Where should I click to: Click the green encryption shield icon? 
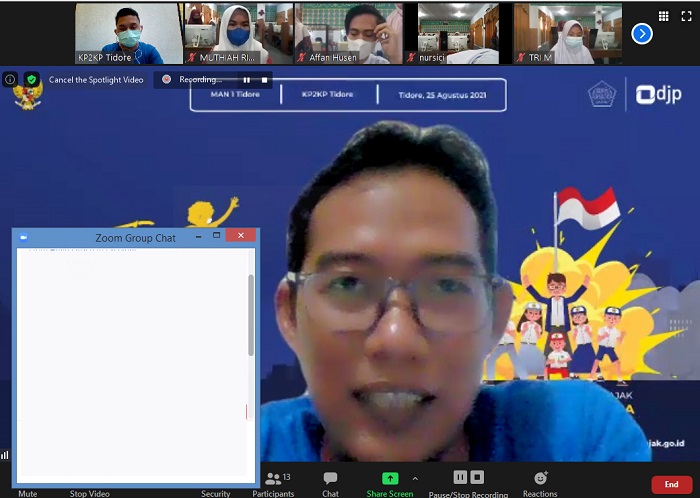click(32, 79)
